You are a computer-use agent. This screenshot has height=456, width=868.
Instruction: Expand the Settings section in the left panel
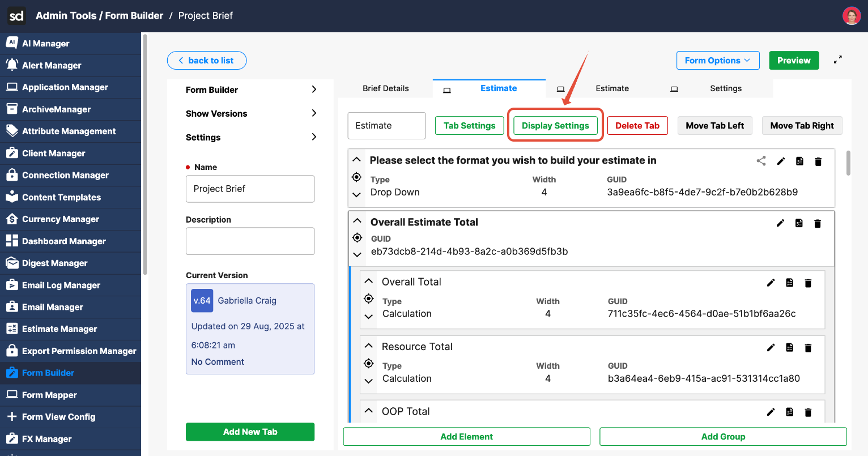click(x=314, y=137)
